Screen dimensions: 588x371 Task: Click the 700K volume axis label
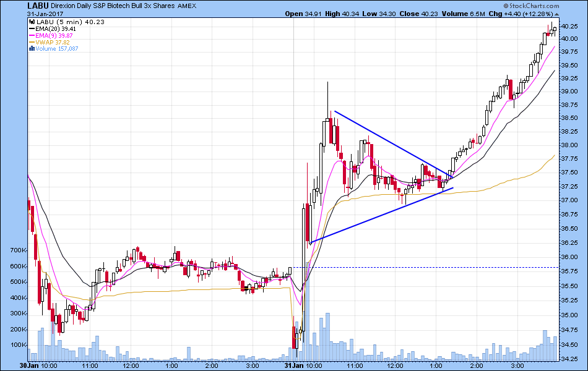pos(19,250)
